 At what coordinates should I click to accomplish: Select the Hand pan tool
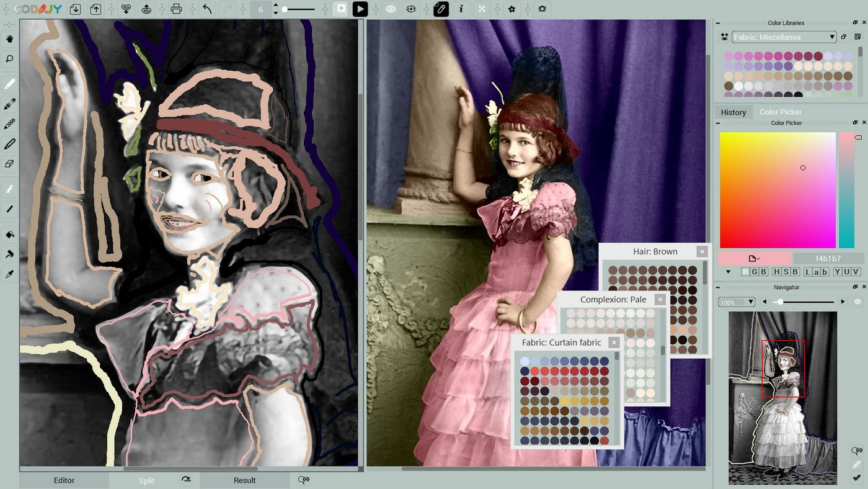click(9, 39)
